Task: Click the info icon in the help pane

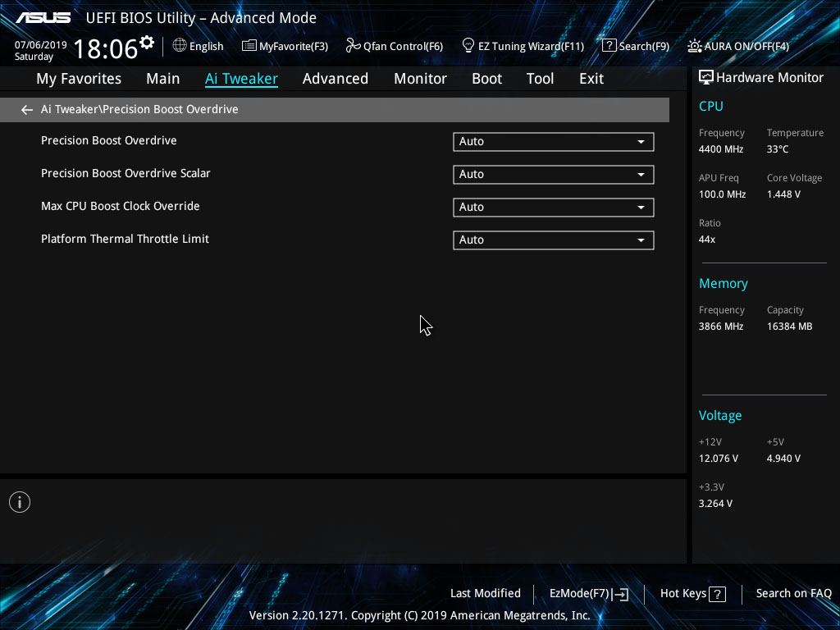Action: pos(20,502)
